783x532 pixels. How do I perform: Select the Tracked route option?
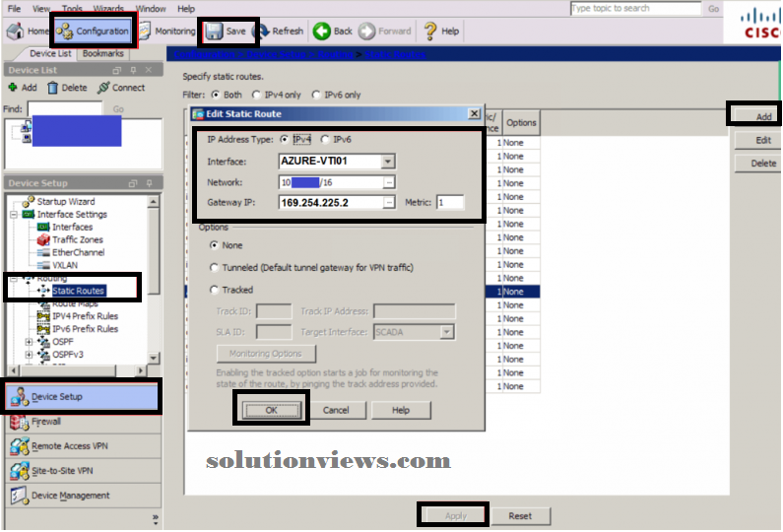pyautogui.click(x=215, y=290)
